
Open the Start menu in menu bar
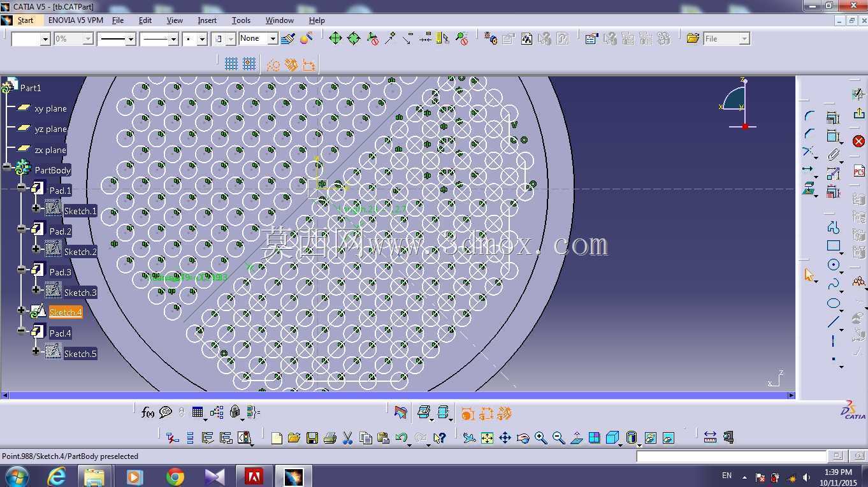(25, 20)
